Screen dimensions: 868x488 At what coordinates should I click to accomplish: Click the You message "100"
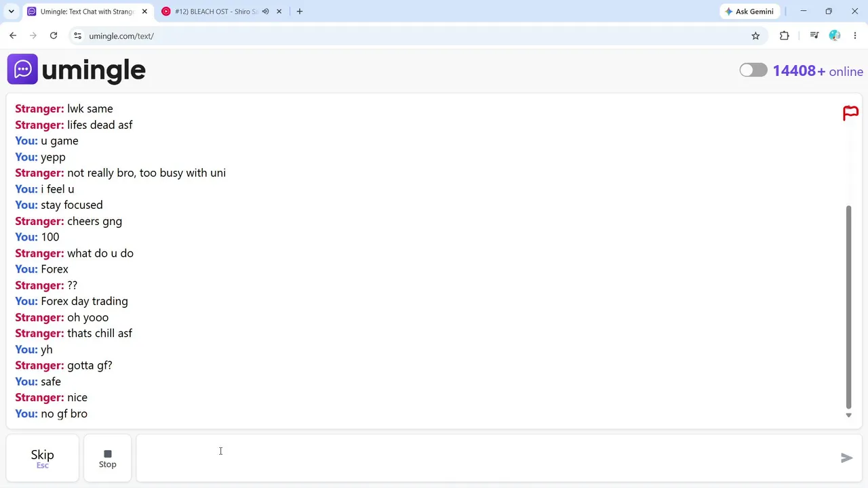50,237
